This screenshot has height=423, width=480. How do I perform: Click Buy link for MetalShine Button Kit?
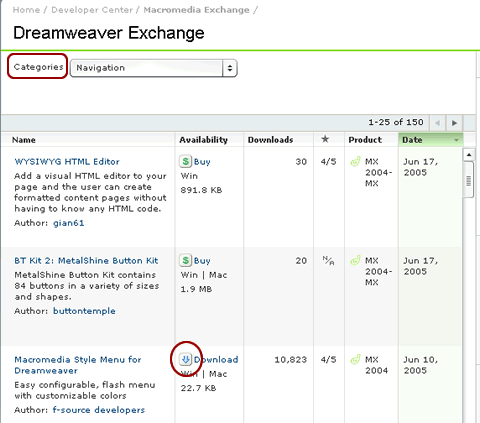pyautogui.click(x=202, y=261)
